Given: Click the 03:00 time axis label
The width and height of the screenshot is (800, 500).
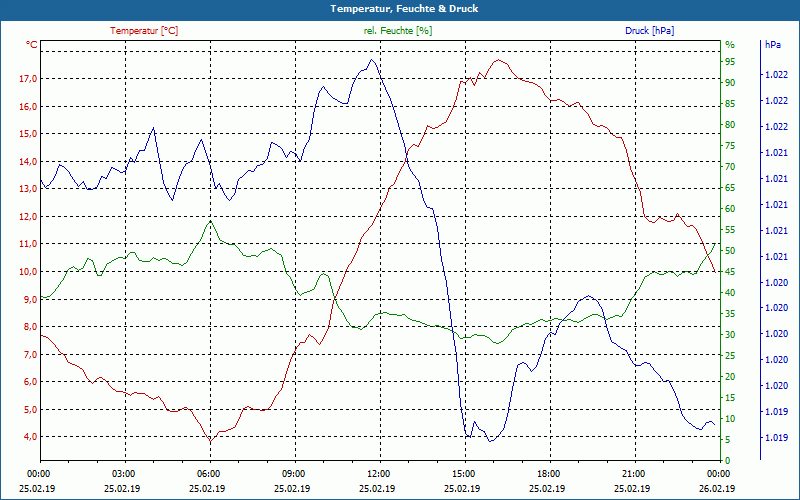Looking at the screenshot, I should click(x=122, y=474).
